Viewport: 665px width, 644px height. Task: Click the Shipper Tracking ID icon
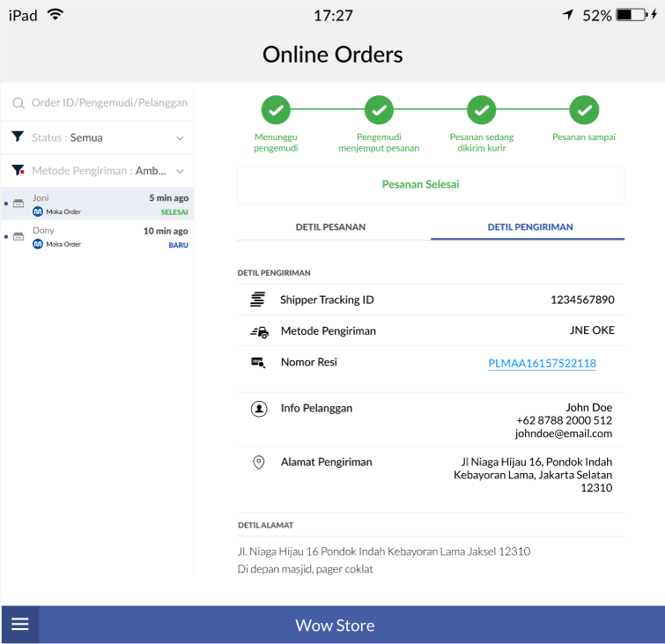coord(258,300)
